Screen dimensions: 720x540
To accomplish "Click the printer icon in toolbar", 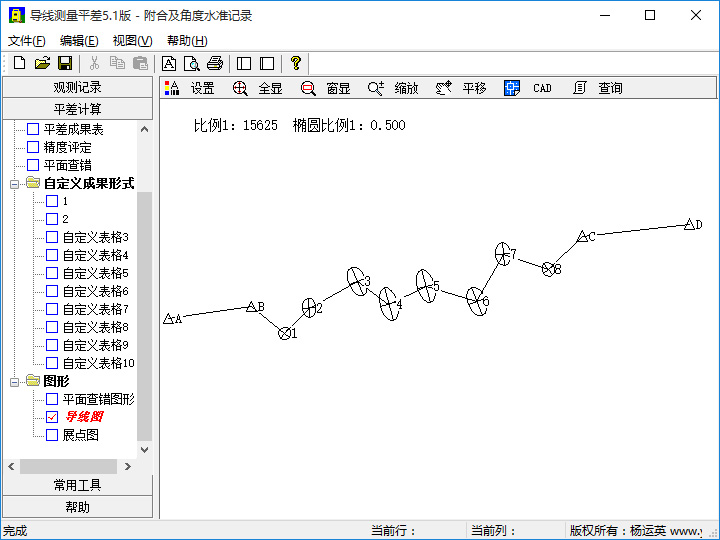I will pyautogui.click(x=214, y=63).
